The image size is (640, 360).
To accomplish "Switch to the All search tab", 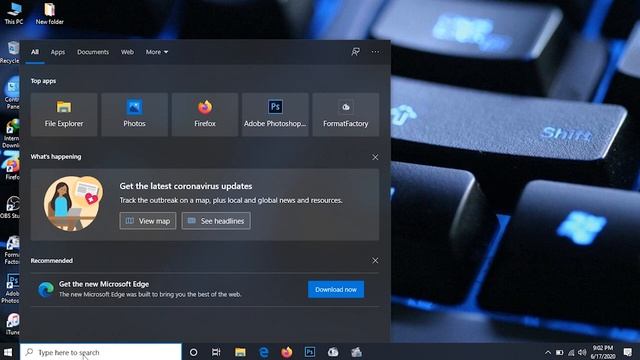I will [35, 52].
